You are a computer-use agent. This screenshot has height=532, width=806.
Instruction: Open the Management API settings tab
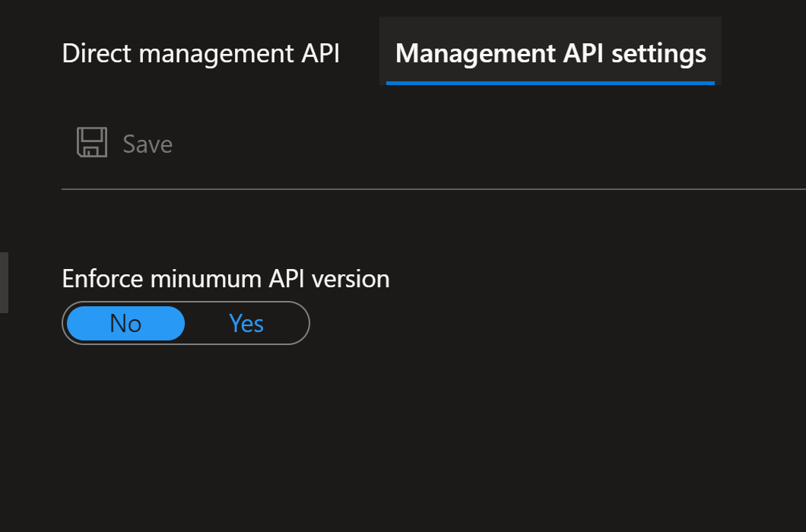click(x=551, y=54)
